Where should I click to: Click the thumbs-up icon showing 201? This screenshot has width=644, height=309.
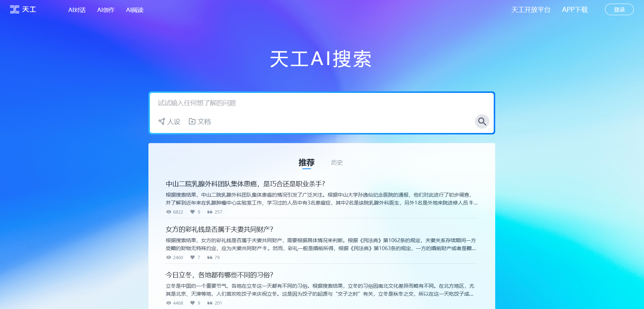point(210,303)
